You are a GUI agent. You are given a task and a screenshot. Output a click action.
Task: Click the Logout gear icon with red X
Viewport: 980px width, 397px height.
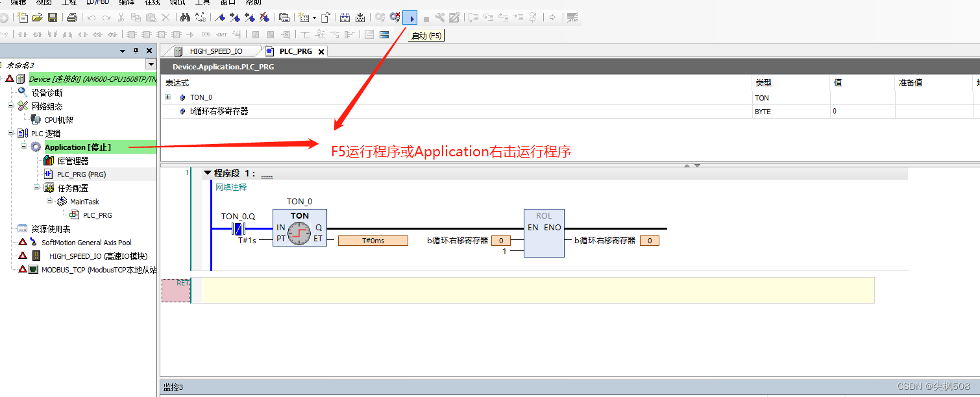[x=395, y=18]
